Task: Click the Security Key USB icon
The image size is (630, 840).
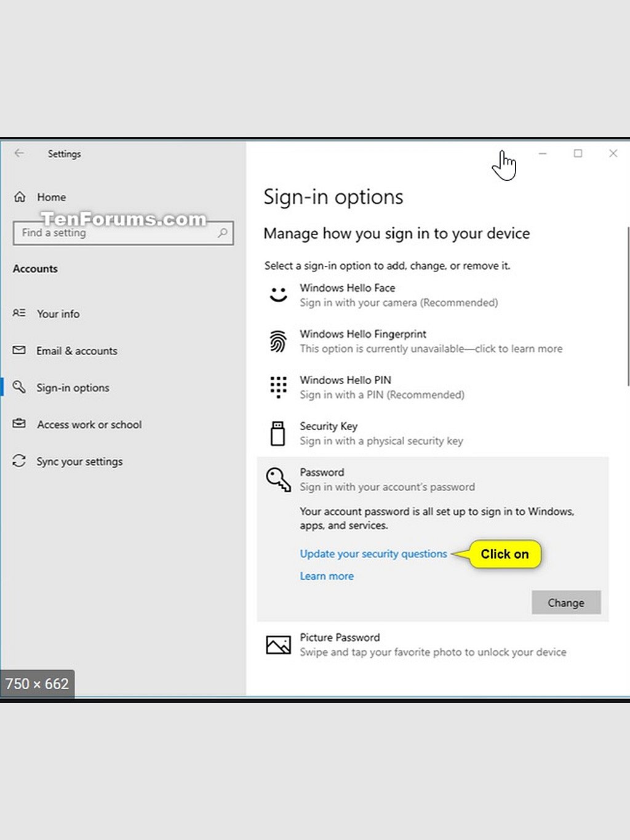Action: coord(278,433)
